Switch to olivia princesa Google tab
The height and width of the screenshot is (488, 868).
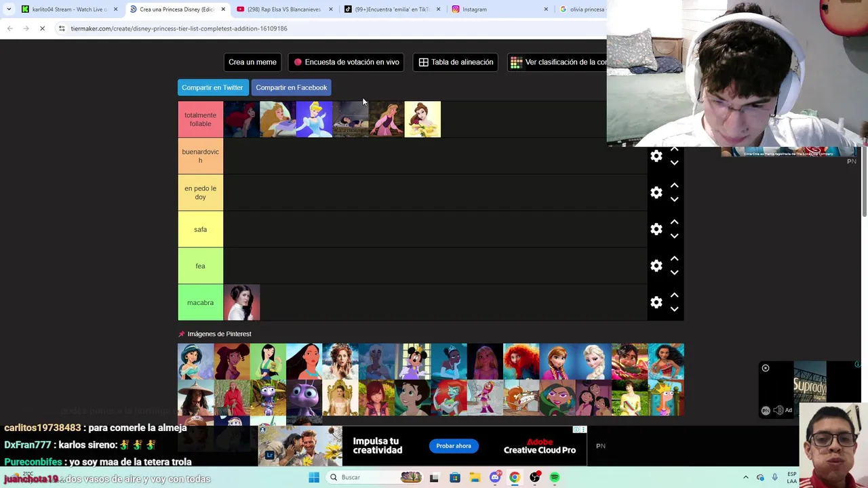582,9
